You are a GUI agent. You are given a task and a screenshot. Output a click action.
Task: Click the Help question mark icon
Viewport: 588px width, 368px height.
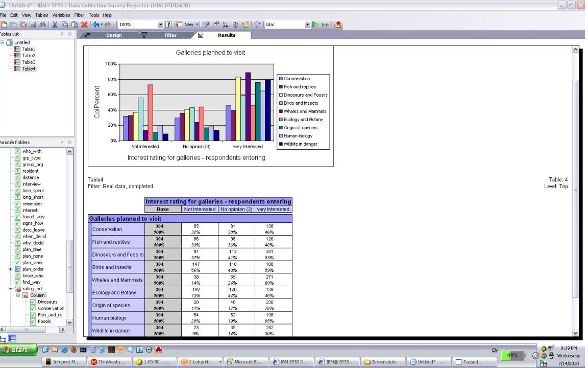[168, 25]
